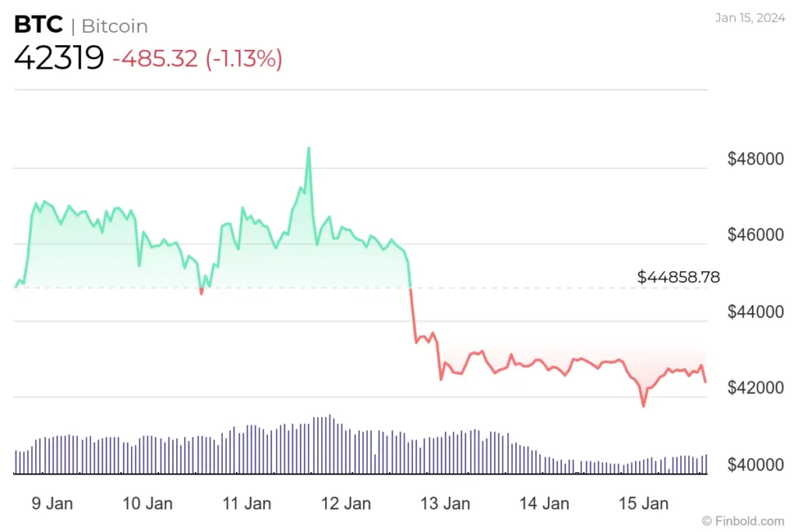This screenshot has width=798, height=532.
Task: Click the $44858.78 reference price label
Action: pyautogui.click(x=678, y=277)
